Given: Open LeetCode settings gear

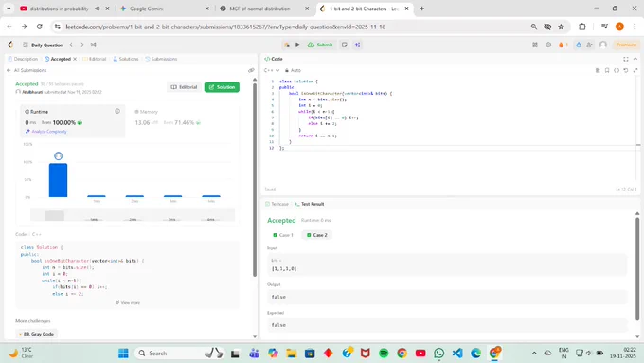Looking at the screenshot, I should (x=548, y=45).
